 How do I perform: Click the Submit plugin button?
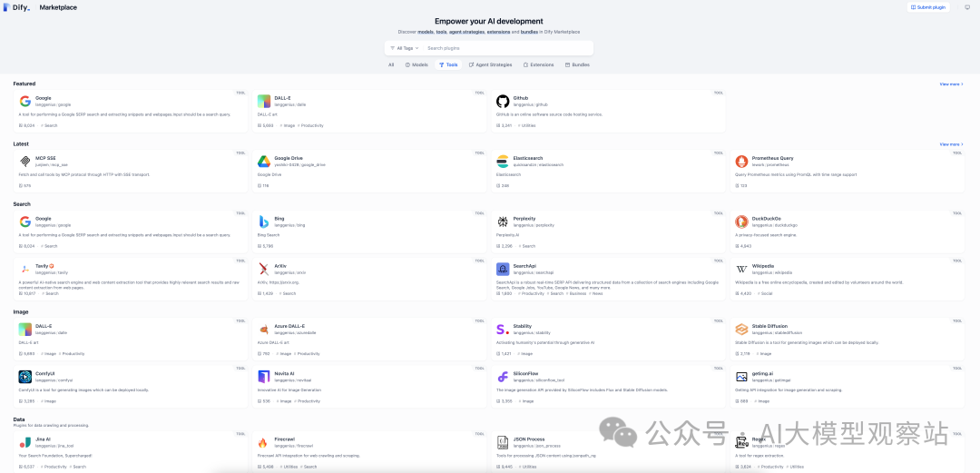(x=929, y=7)
